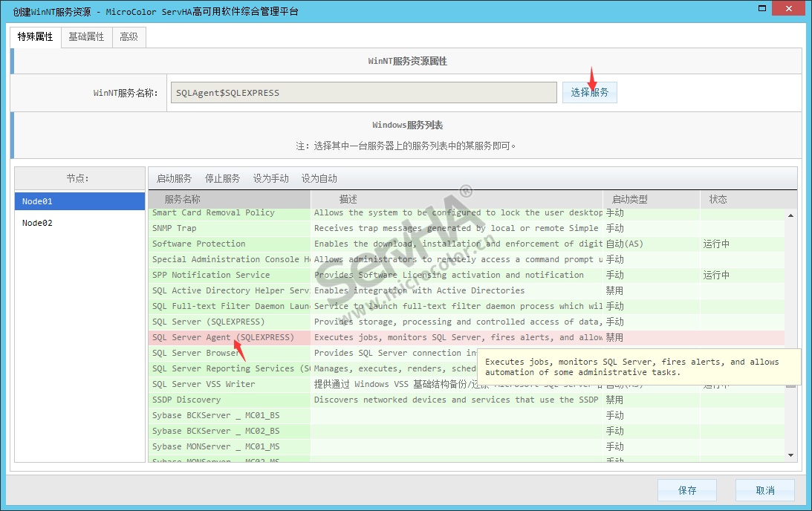Open the 高级 tab

pos(129,36)
